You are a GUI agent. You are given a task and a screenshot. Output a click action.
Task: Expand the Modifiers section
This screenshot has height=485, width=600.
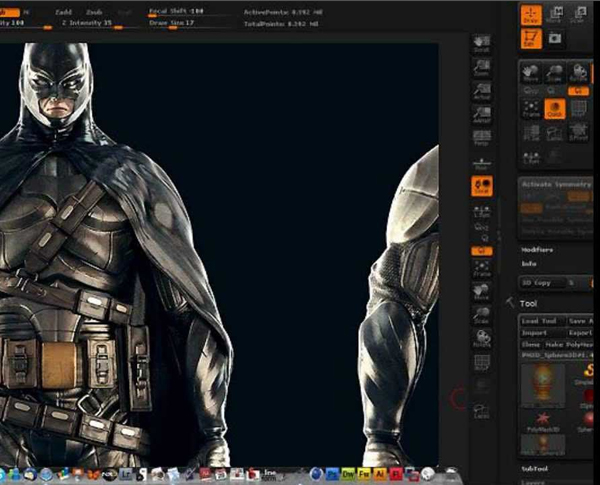pos(537,250)
